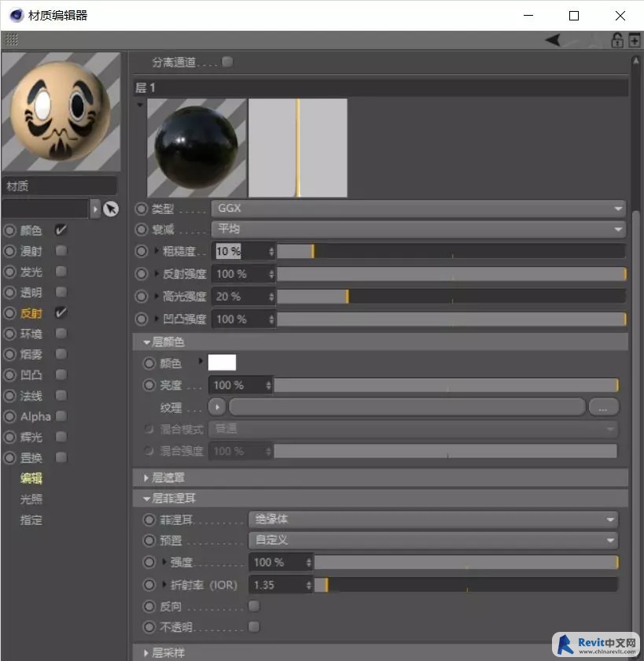
Task: Tick the 不透明 checkbox under 层菲涅耳
Action: 254,627
